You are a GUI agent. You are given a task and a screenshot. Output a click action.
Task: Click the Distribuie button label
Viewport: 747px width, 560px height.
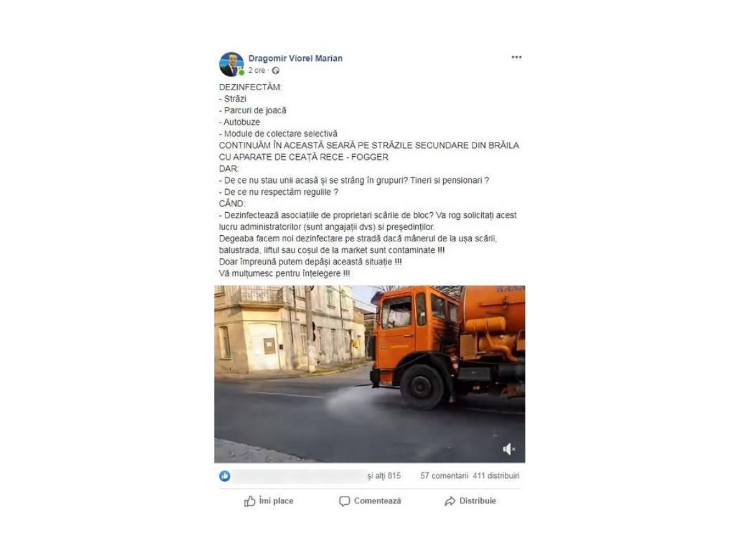click(478, 501)
